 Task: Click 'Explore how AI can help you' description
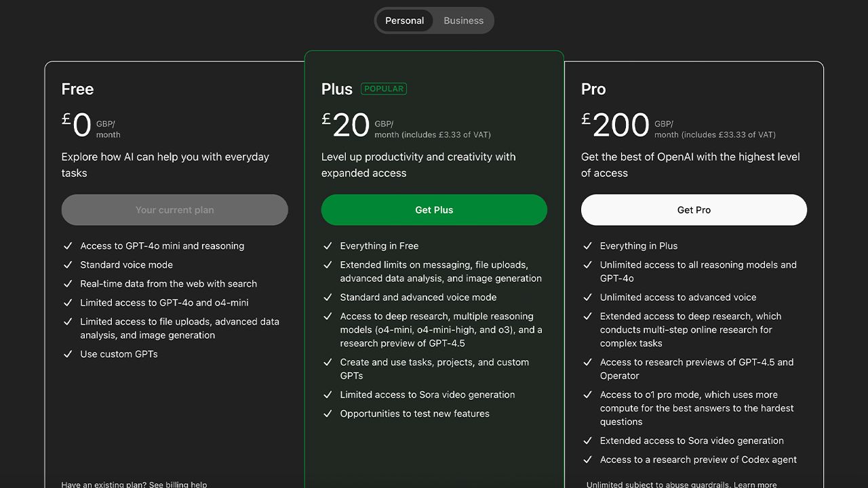tap(165, 165)
